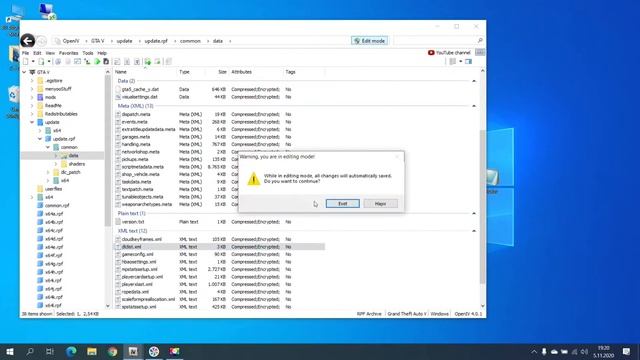Open the View menu
640x360 pixels.
(50, 53)
